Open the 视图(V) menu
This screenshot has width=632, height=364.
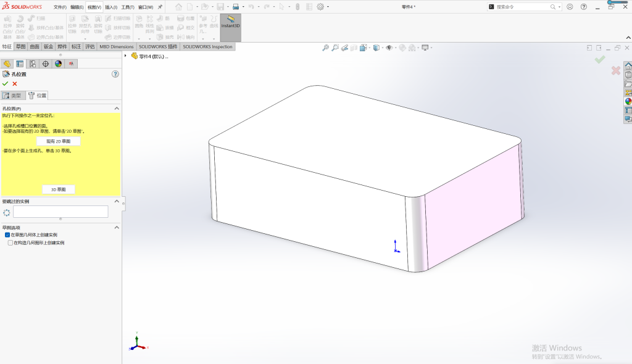[x=94, y=7]
